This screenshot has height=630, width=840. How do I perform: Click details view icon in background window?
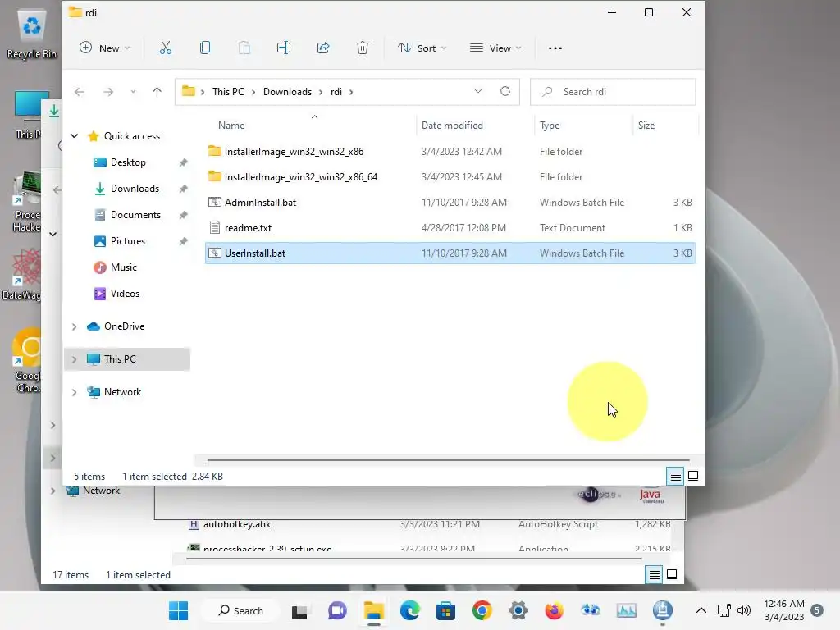(654, 575)
